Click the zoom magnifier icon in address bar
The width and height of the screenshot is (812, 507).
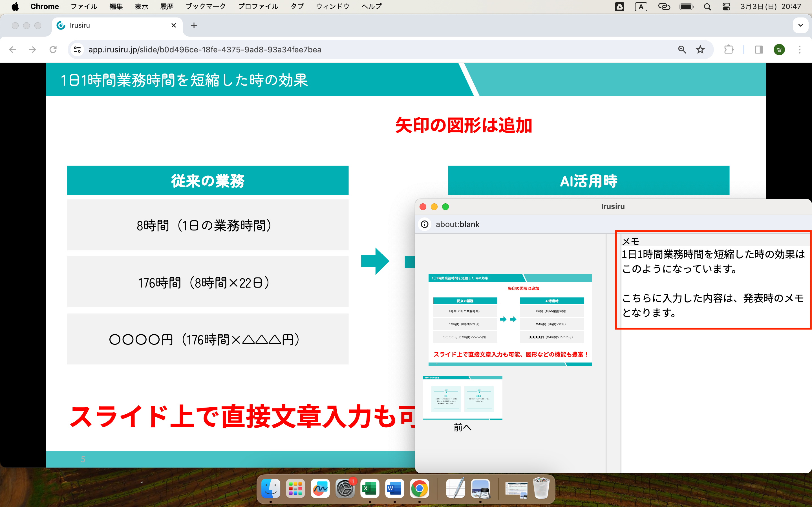pos(682,50)
